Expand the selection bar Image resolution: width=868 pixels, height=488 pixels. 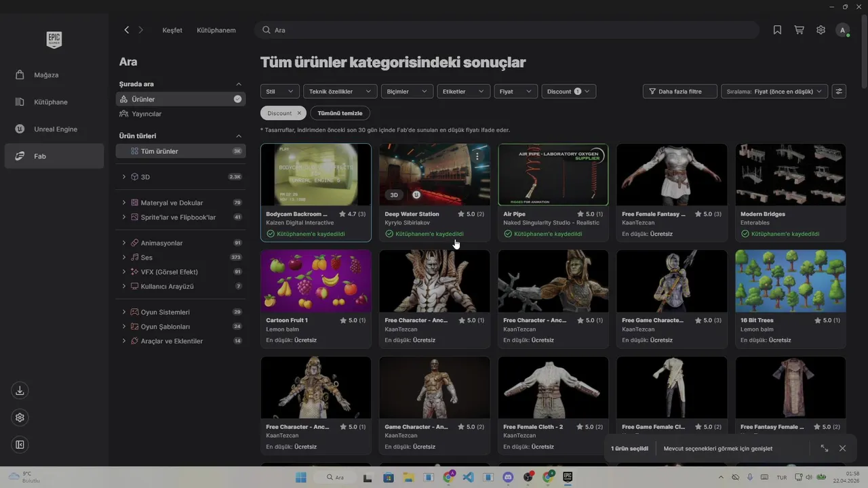point(824,448)
